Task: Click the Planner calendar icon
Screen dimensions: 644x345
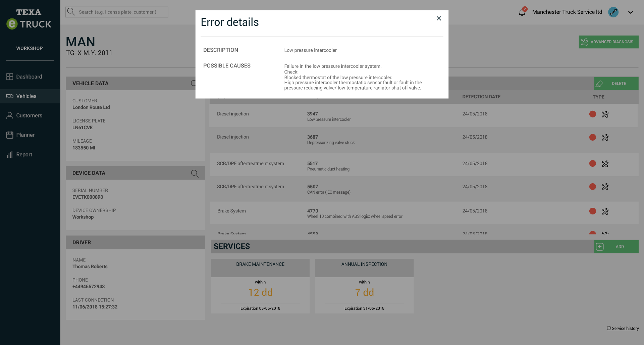Action: [x=10, y=135]
